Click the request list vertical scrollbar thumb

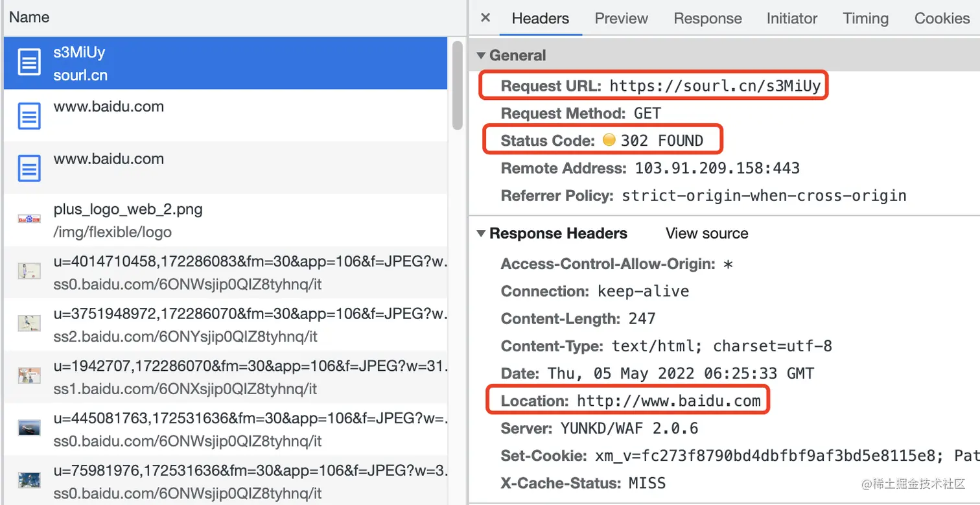point(458,86)
